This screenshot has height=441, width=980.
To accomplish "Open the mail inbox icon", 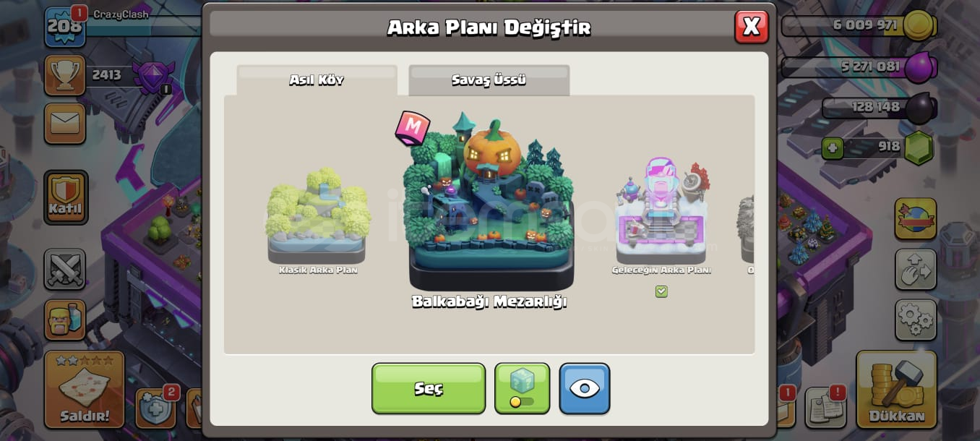I will pos(65,124).
